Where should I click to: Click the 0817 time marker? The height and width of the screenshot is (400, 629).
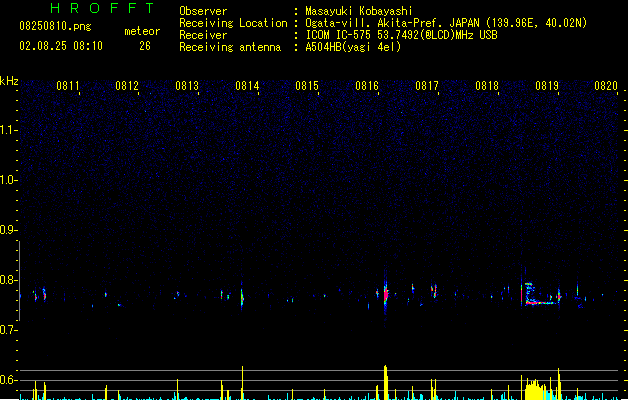click(x=427, y=86)
